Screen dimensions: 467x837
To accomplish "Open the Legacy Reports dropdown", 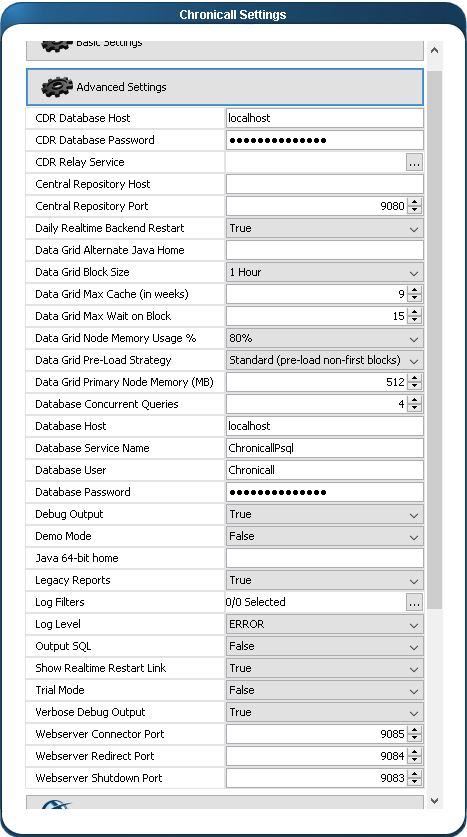I will click(x=324, y=580).
